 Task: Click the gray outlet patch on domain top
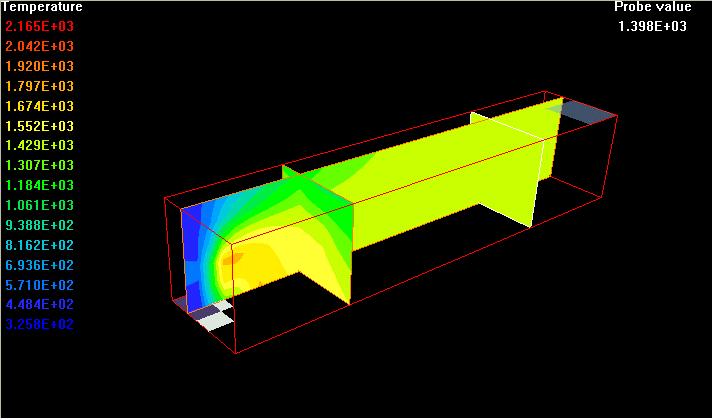(x=585, y=113)
